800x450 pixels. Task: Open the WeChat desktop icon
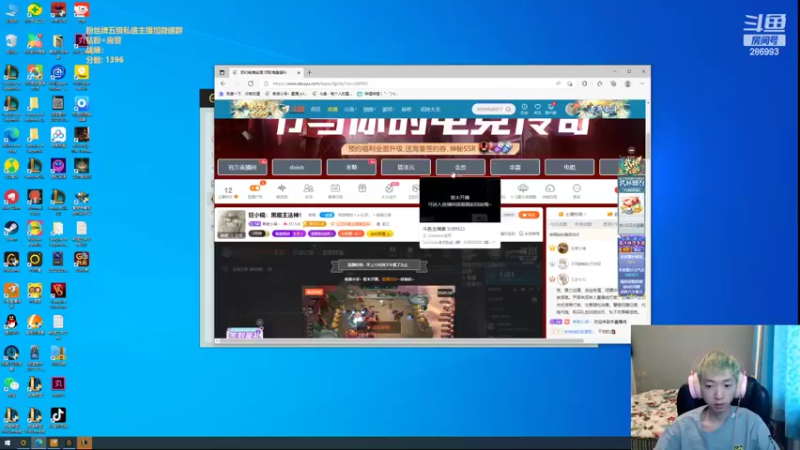(11, 387)
